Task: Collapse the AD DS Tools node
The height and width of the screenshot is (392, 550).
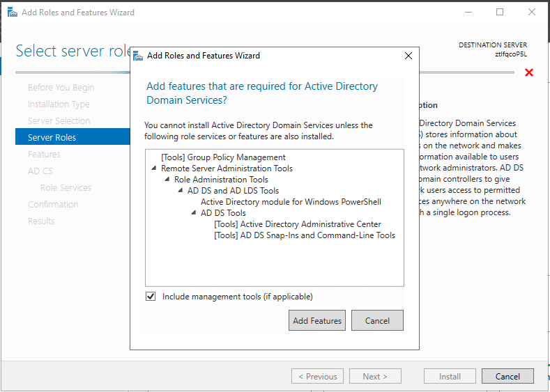Action: (194, 213)
